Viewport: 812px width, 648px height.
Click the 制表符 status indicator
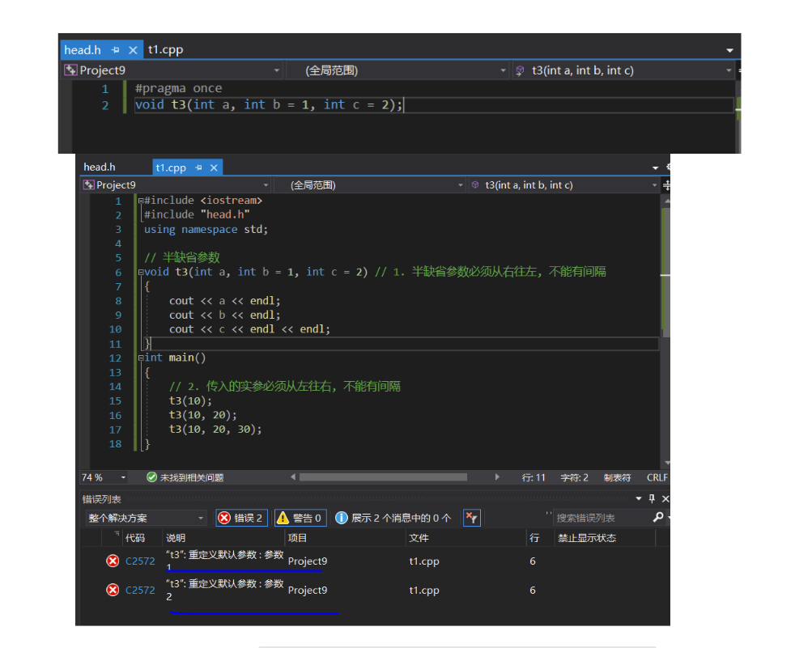(617, 478)
